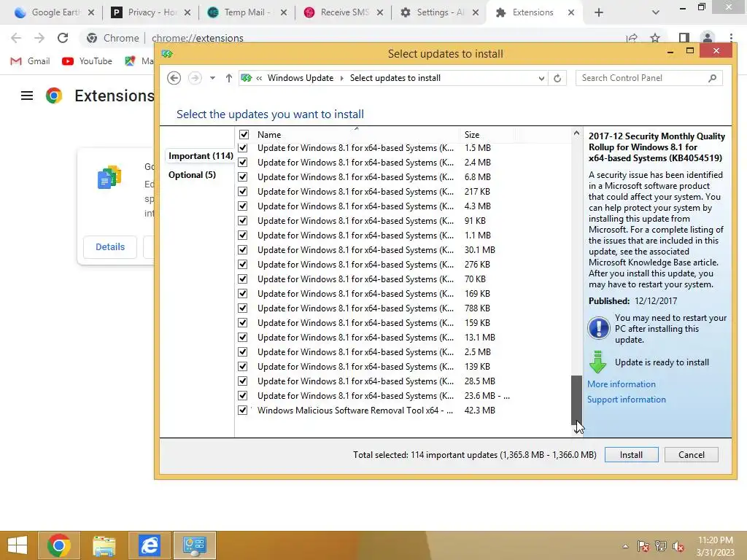The width and height of the screenshot is (747, 560).
Task: Select the 788 KB update row
Action: click(x=403, y=308)
